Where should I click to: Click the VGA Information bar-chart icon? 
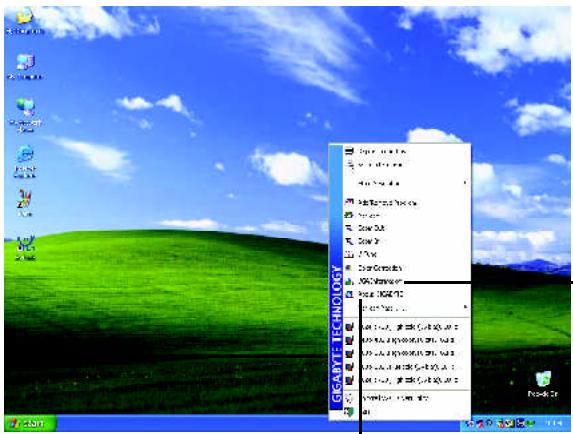click(349, 281)
